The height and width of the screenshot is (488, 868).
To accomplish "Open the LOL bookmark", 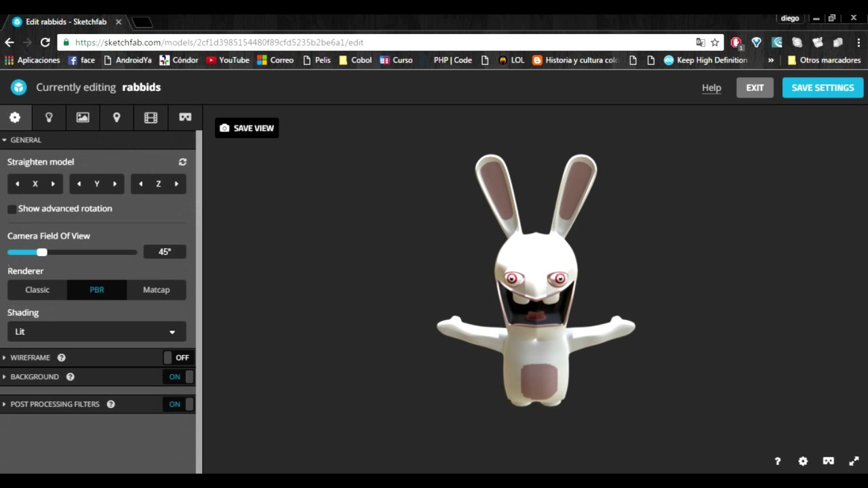I will pos(511,60).
